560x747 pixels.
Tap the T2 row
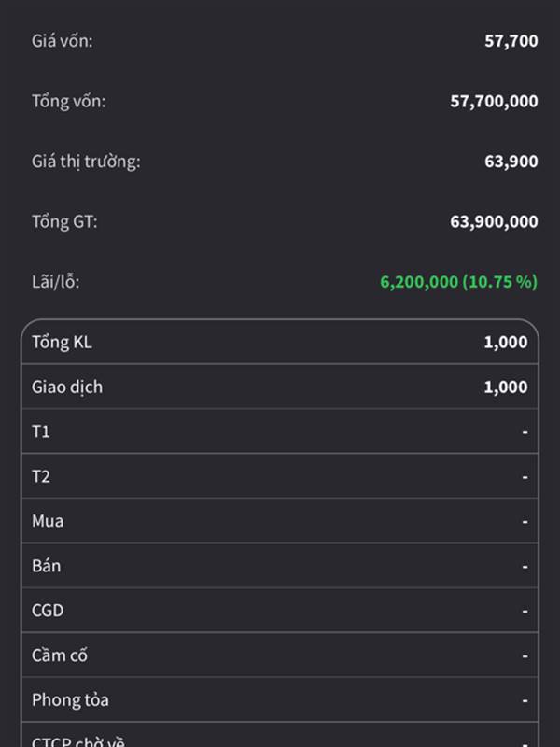click(x=280, y=476)
